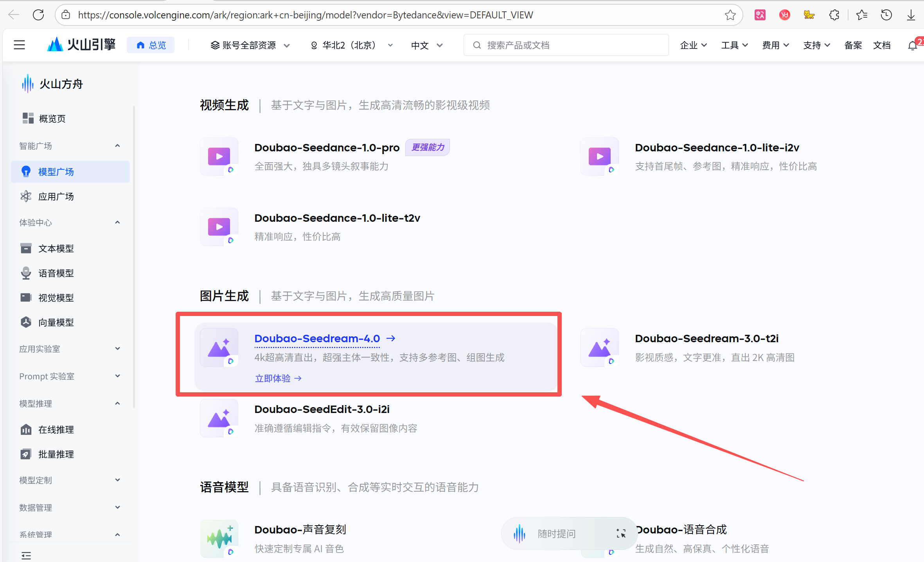Image resolution: width=924 pixels, height=562 pixels.
Task: Click the Doubao-Seedance-1.0-pro video icon
Action: [219, 156]
